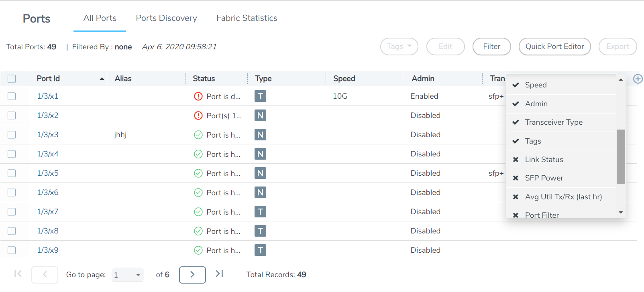644x292 pixels.
Task: Click the Quick Port Editor button
Action: pyautogui.click(x=554, y=47)
